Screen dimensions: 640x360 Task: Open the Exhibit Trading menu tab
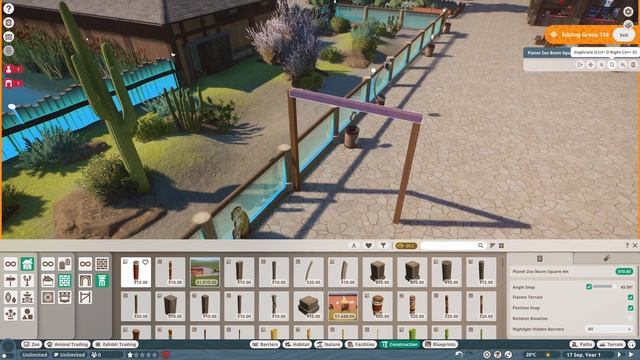pyautogui.click(x=116, y=344)
